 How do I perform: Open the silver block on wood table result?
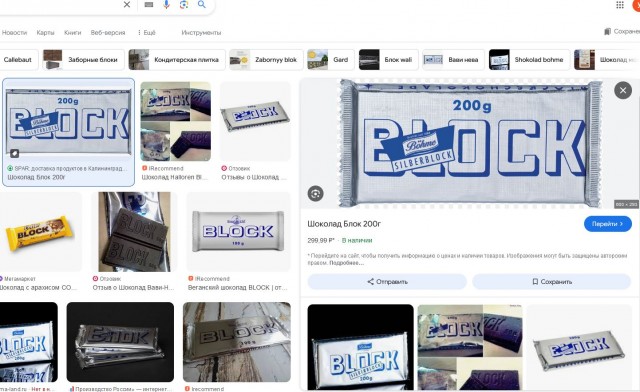pyautogui.click(x=237, y=342)
